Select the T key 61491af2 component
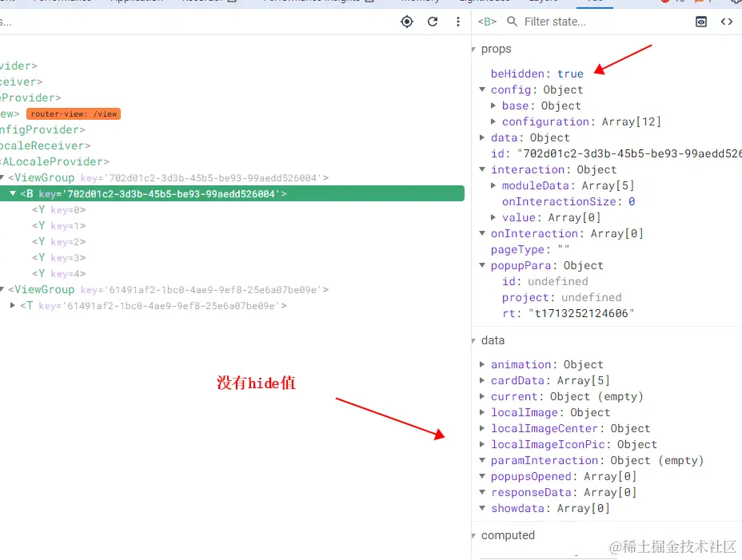The image size is (742, 560). click(x=154, y=305)
